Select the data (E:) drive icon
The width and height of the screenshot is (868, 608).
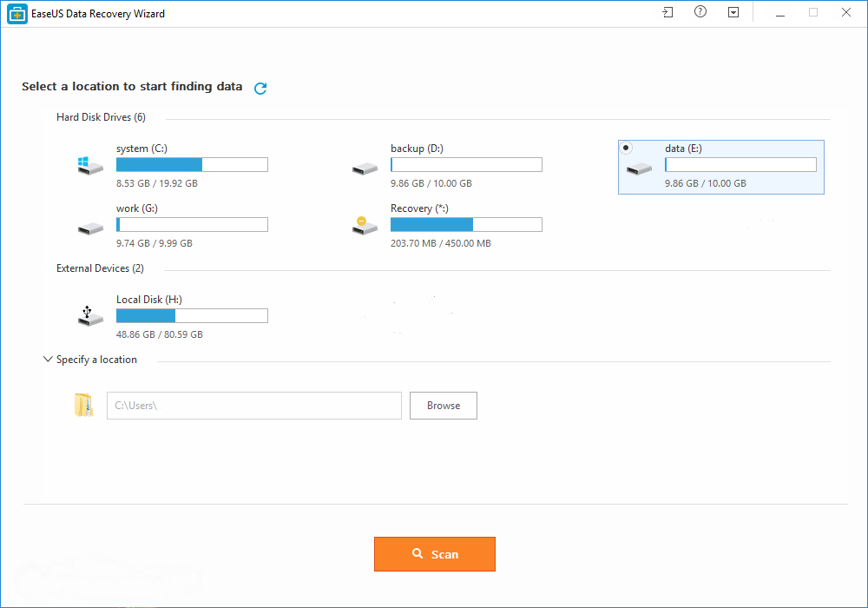point(640,169)
